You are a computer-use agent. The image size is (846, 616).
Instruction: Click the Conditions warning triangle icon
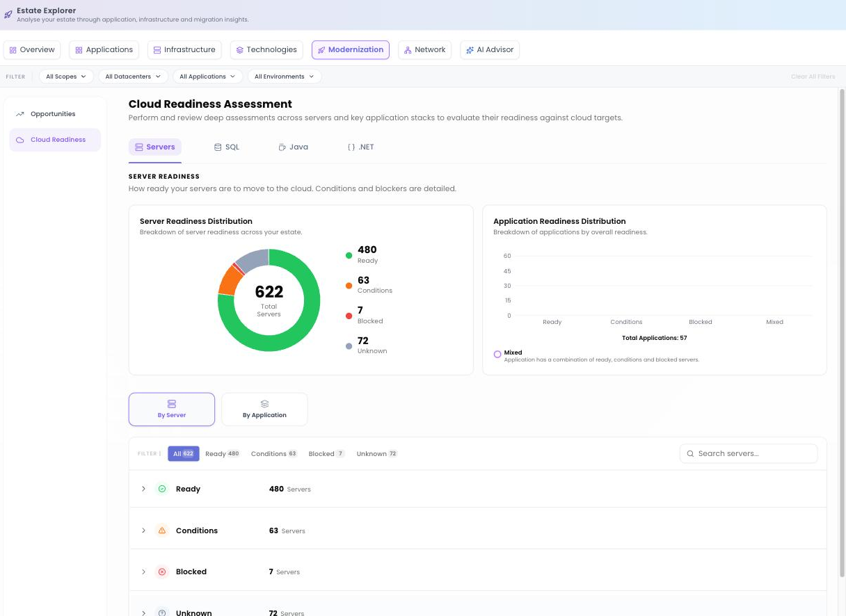(162, 530)
